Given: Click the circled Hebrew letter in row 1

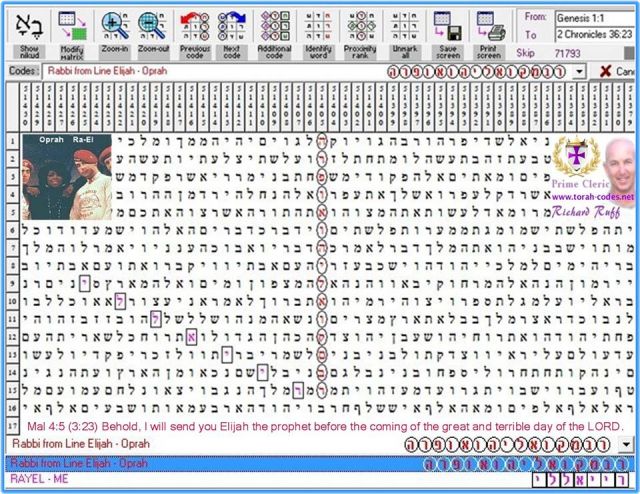Looking at the screenshot, I should [x=322, y=141].
